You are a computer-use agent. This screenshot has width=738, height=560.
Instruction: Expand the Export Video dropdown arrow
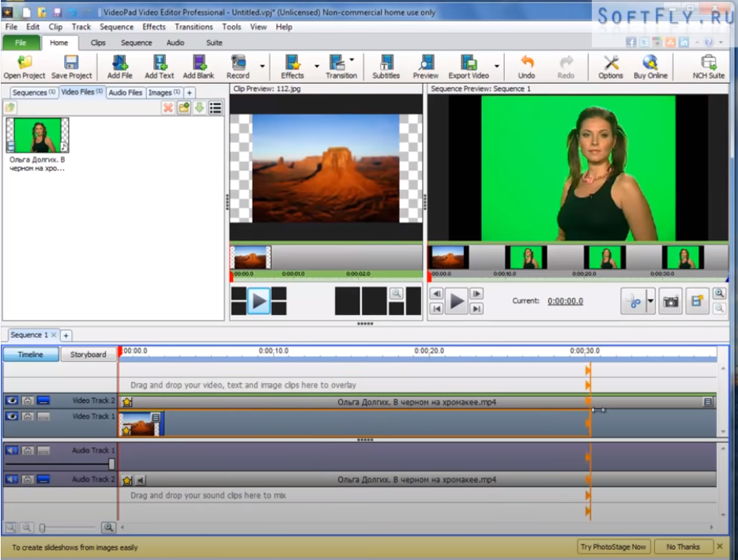coord(496,66)
